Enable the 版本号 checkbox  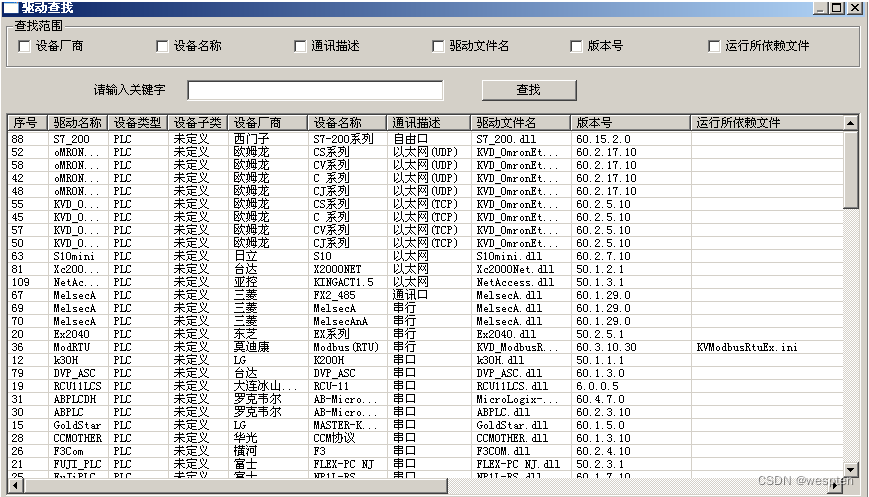(x=576, y=46)
